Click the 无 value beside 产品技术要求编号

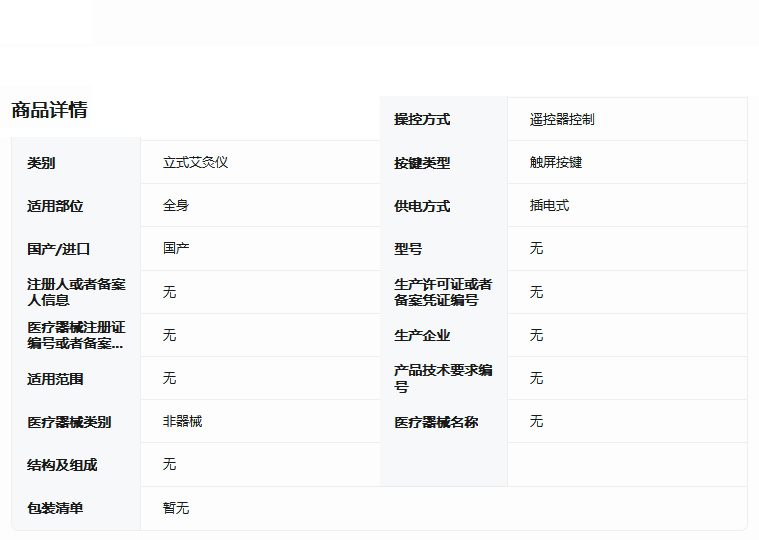coord(536,378)
